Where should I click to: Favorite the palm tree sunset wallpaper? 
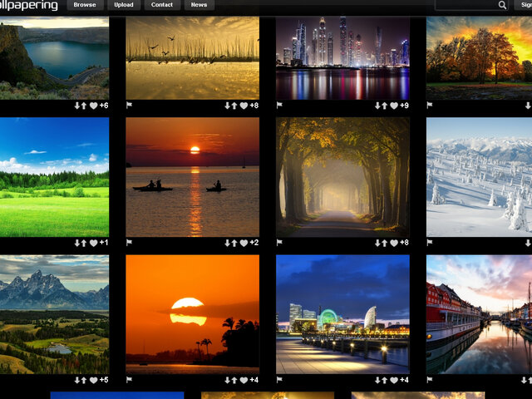(x=244, y=380)
